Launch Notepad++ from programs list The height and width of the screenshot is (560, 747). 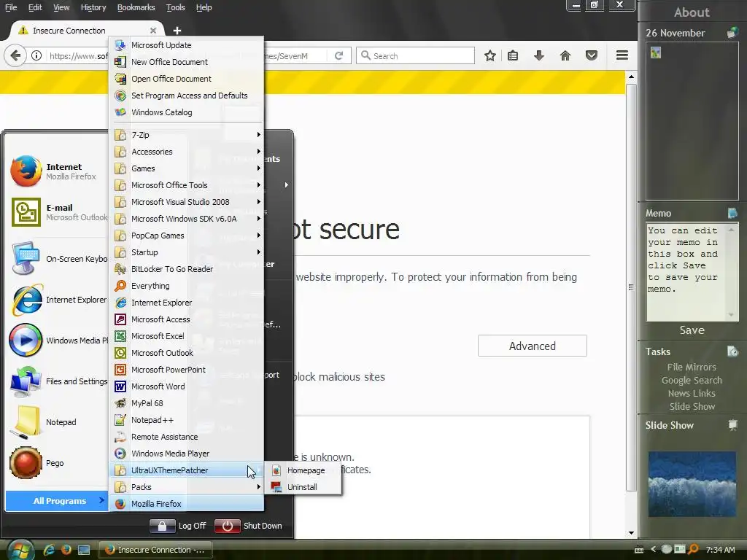pyautogui.click(x=186, y=420)
